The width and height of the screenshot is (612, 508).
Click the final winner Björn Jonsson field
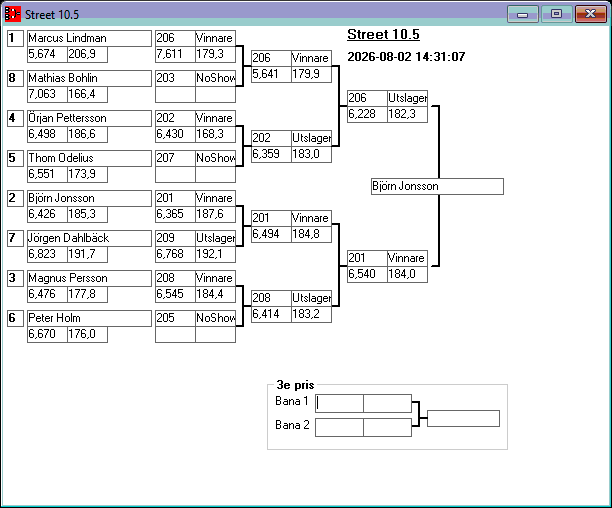(x=437, y=187)
